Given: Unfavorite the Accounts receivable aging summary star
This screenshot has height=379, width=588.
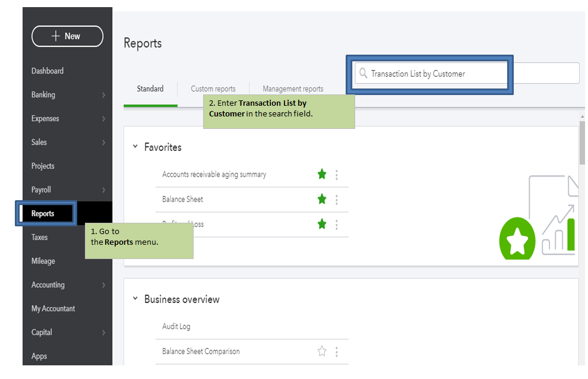Looking at the screenshot, I should tap(322, 174).
